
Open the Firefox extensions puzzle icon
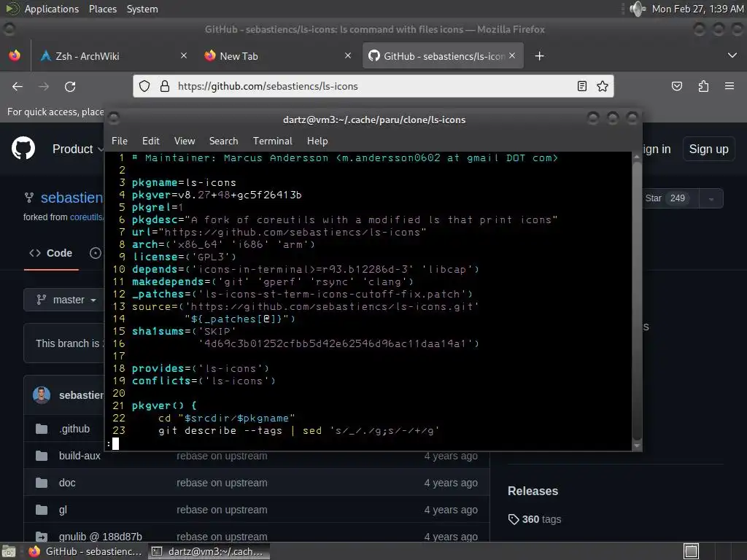tap(703, 86)
